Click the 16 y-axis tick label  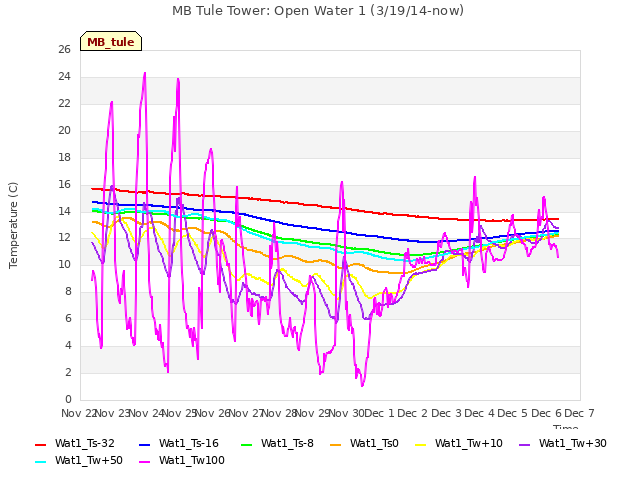point(64,184)
